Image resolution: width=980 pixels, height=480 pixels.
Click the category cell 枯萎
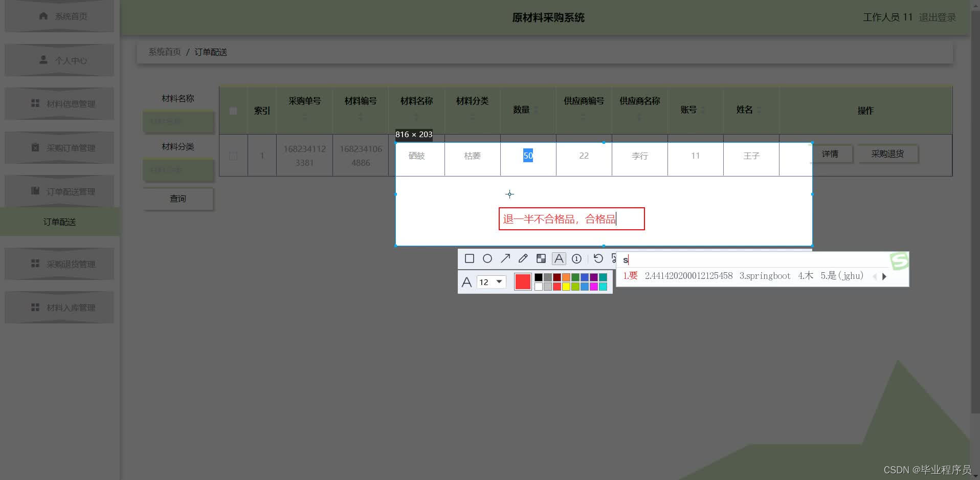pyautogui.click(x=472, y=156)
